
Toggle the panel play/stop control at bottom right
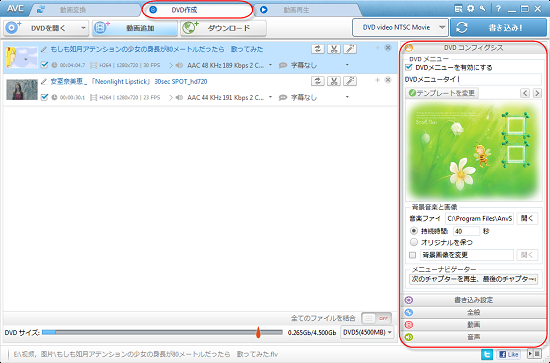[534, 354]
